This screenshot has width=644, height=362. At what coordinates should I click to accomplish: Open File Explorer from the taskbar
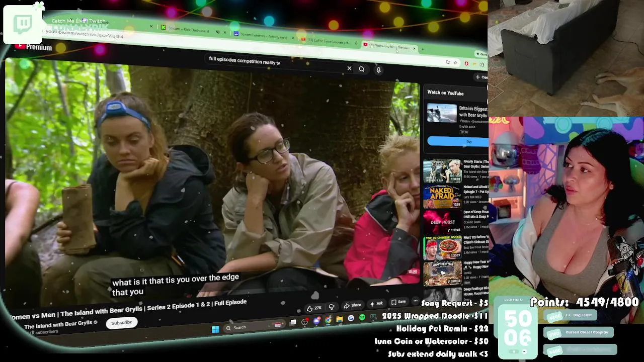point(340,319)
